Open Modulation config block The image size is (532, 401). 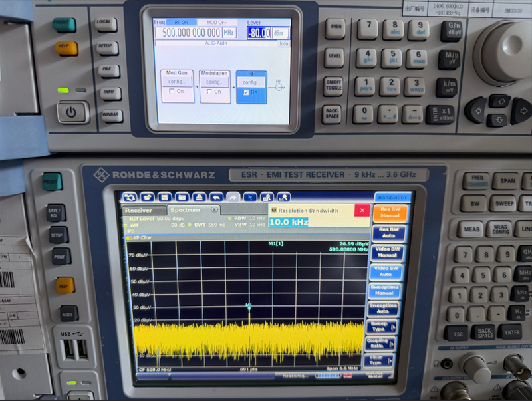214,82
